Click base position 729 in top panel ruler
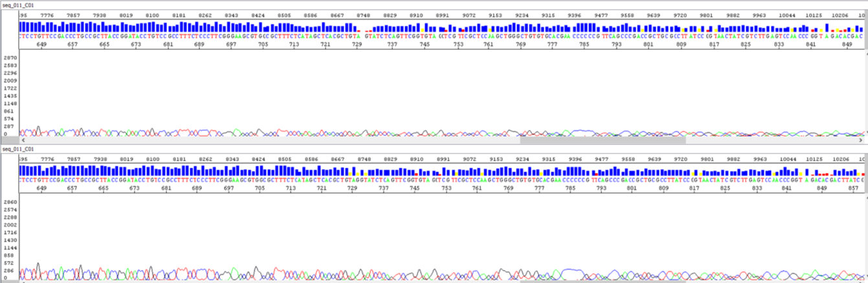 click(x=357, y=44)
